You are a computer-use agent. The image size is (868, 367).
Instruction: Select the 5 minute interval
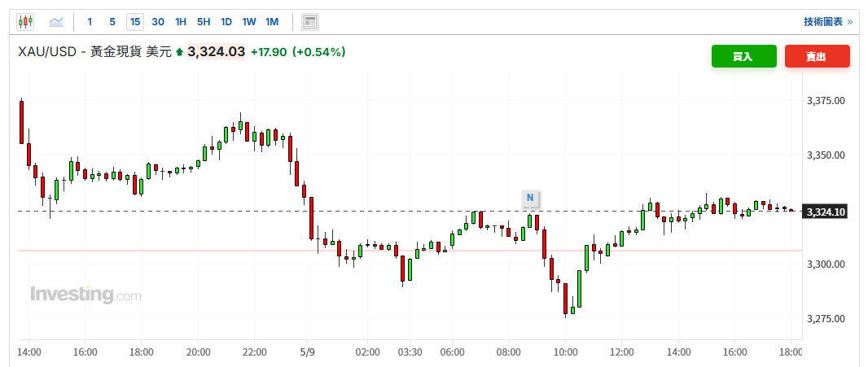[x=112, y=22]
